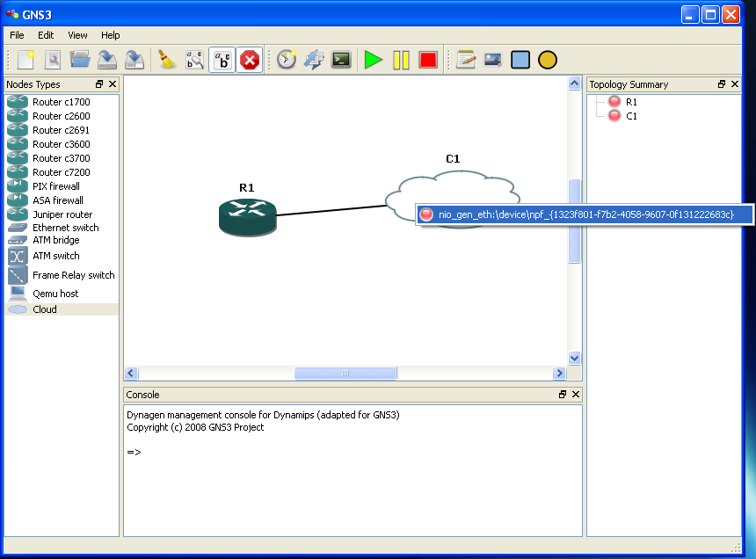756x559 pixels.
Task: Choose the nio_gen_eth interface entry
Action: (585, 214)
